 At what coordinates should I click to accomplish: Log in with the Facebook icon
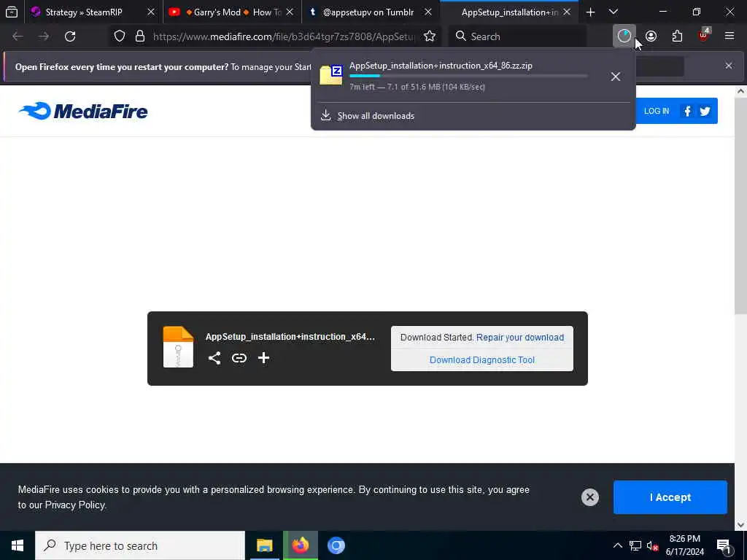(x=687, y=111)
